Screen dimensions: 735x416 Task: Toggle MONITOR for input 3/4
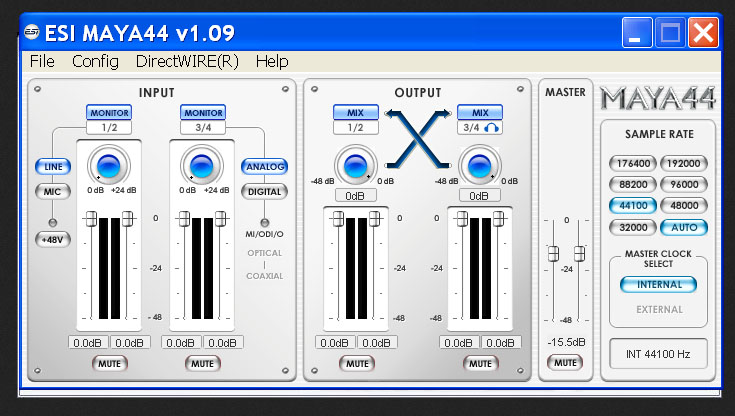click(203, 113)
